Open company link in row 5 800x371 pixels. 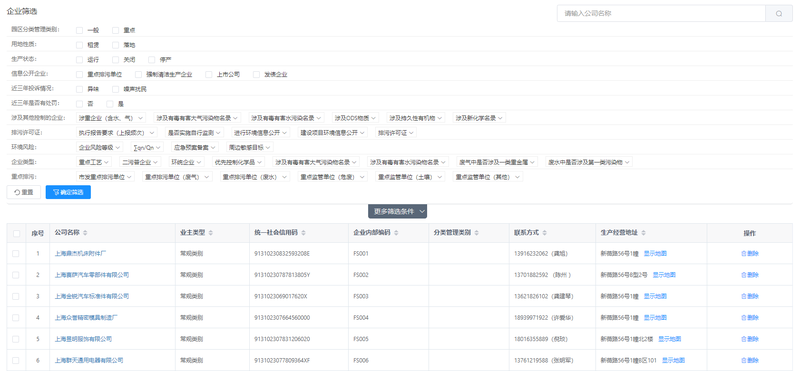coord(83,339)
